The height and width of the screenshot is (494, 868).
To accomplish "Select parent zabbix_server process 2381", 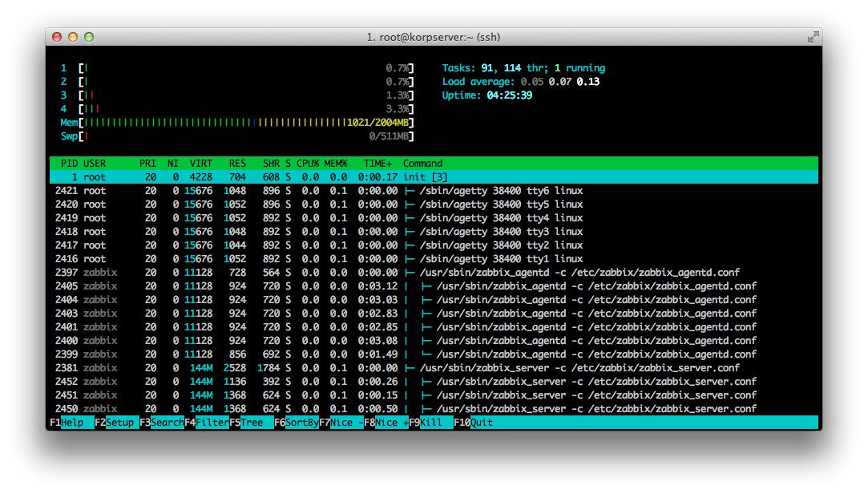I will click(434, 368).
